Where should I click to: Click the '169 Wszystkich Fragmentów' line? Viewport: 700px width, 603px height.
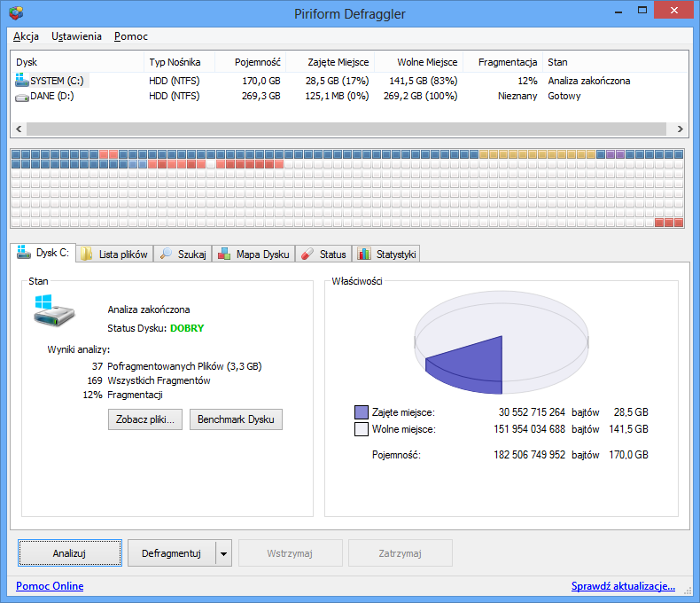point(149,380)
